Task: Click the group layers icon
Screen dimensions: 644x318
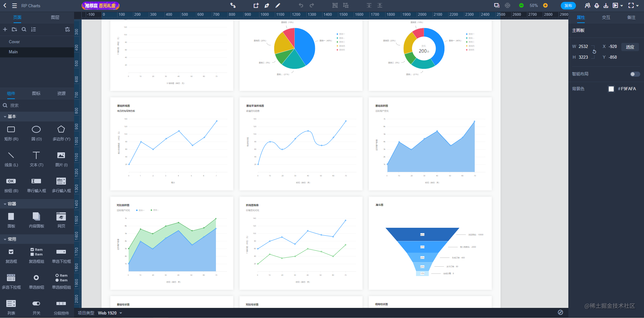Action: 335,5
